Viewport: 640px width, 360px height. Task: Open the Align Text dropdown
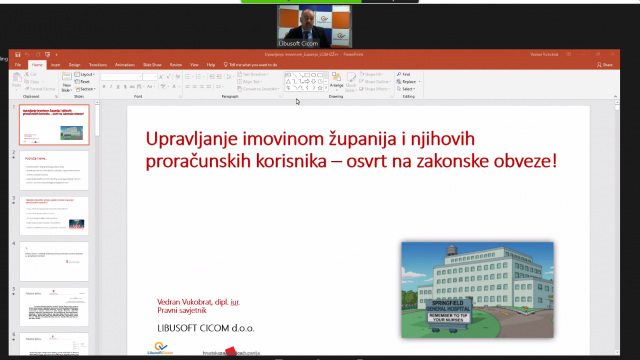tap(251, 82)
